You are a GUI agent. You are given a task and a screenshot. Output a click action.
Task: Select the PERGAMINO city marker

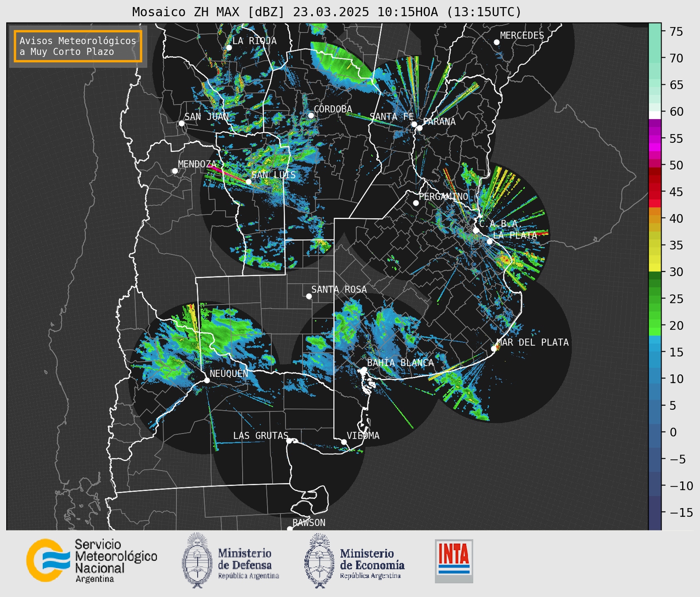pyautogui.click(x=416, y=203)
